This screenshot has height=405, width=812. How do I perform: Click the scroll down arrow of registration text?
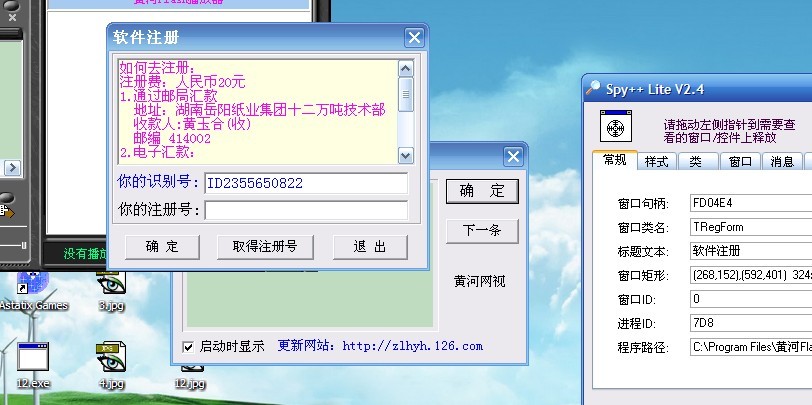point(405,155)
